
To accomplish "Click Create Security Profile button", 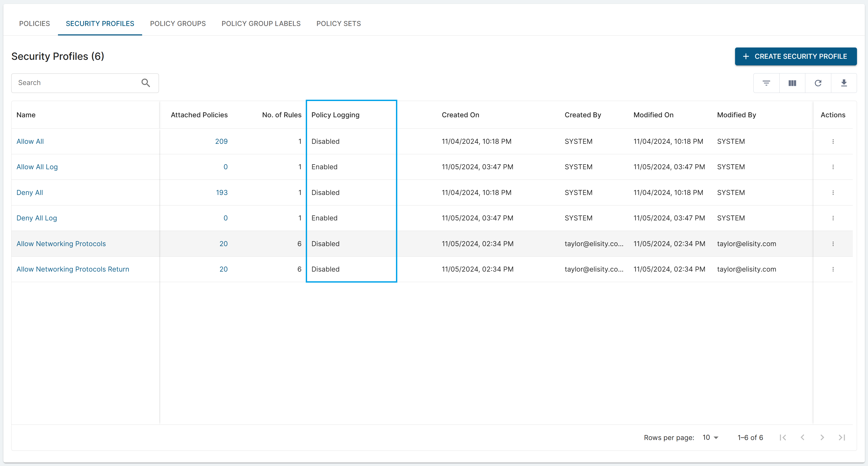I will point(796,56).
